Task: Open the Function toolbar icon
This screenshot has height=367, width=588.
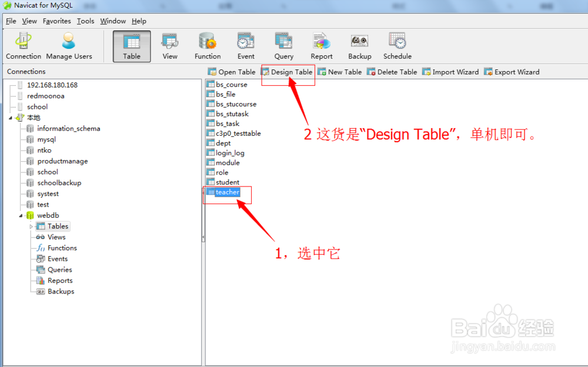Action: (x=208, y=46)
